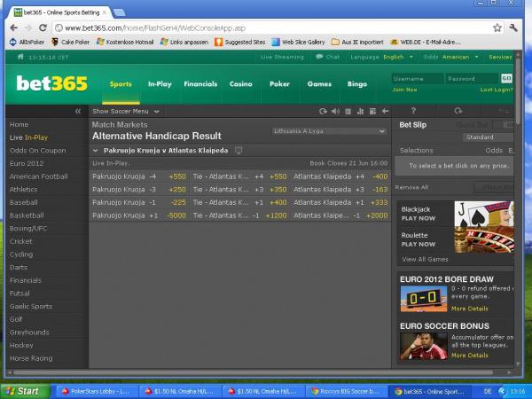Click the back arrow icon in match toolbar
The height and width of the screenshot is (399, 532).
coord(385,111)
